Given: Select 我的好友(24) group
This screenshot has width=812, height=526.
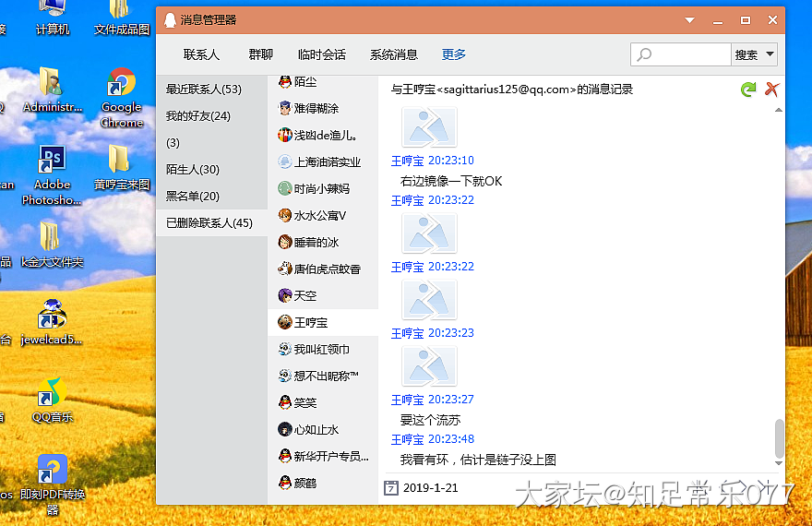Looking at the screenshot, I should (212, 116).
